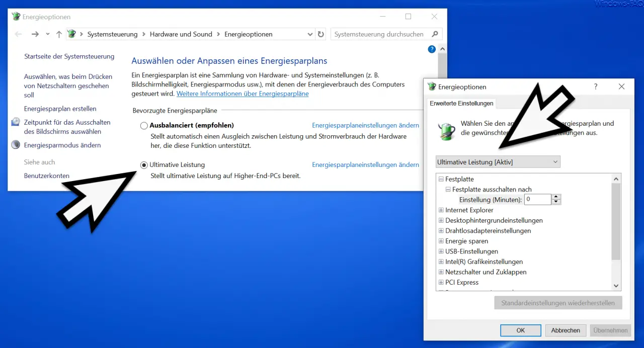Click the battery icon in address bar
This screenshot has width=644, height=348.
(72, 34)
